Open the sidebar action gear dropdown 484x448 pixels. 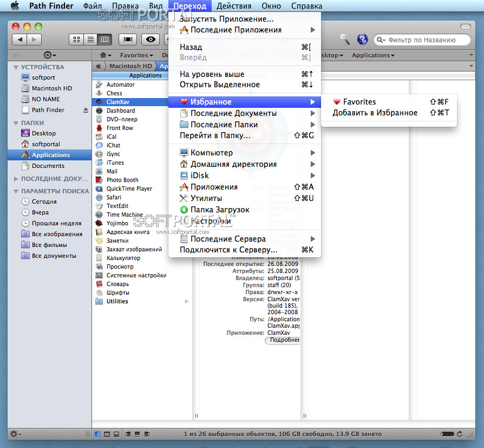[49, 55]
